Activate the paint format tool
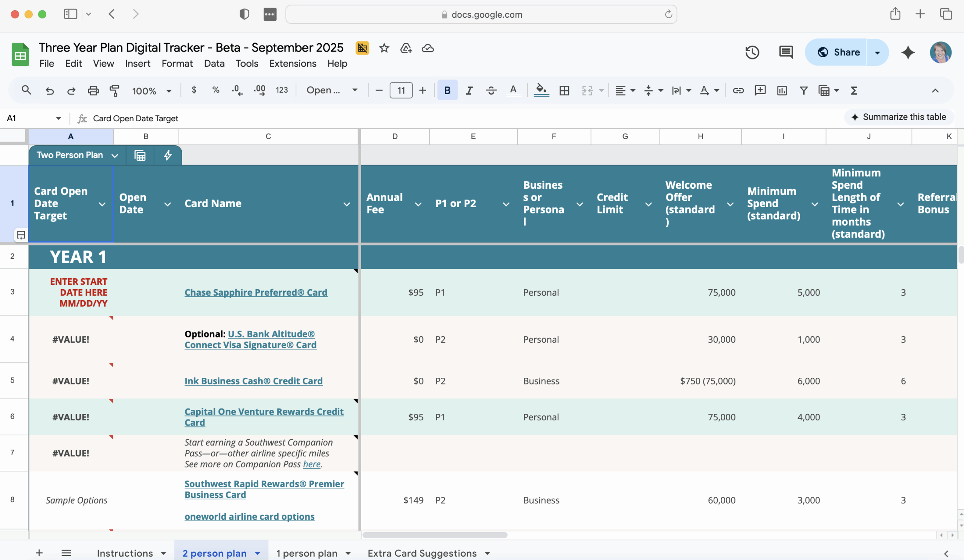The height and width of the screenshot is (560, 964). click(114, 91)
